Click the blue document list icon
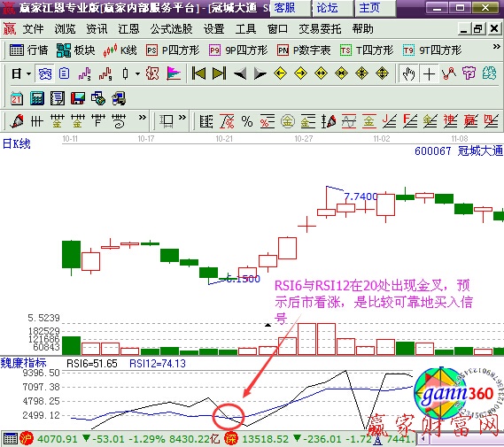504x447 pixels. pos(64,73)
